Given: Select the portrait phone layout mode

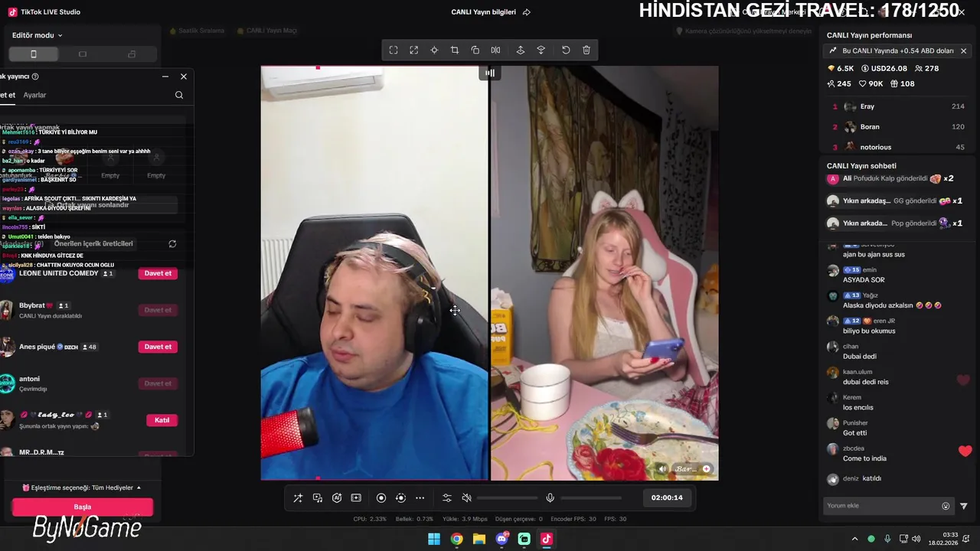Looking at the screenshot, I should (x=34, y=54).
